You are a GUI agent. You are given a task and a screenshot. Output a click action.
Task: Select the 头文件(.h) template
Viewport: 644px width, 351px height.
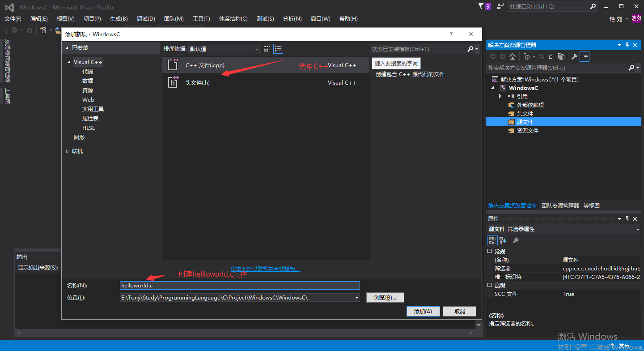[x=266, y=83]
